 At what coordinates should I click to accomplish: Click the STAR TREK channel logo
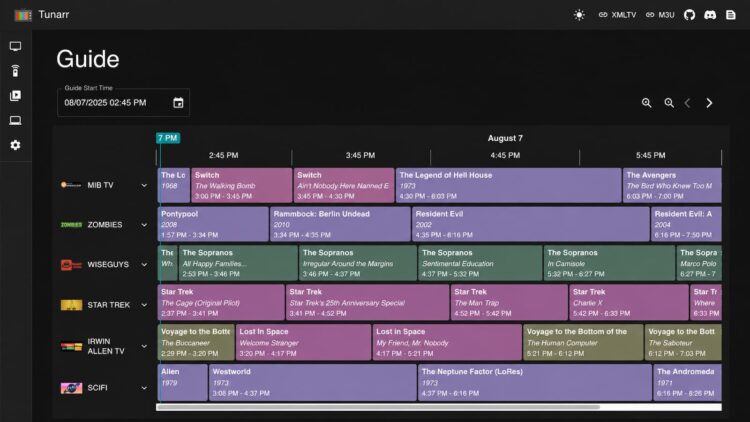point(71,305)
